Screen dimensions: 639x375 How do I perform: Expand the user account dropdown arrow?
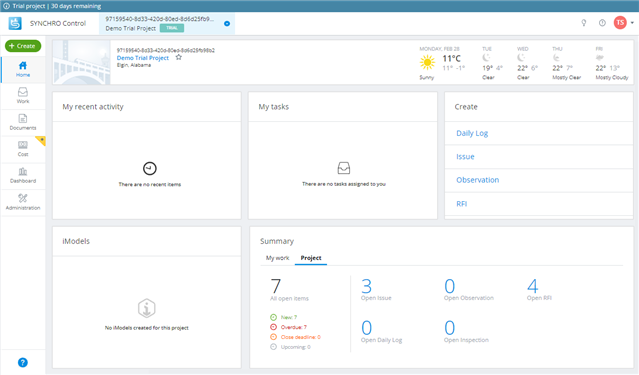[x=632, y=23]
